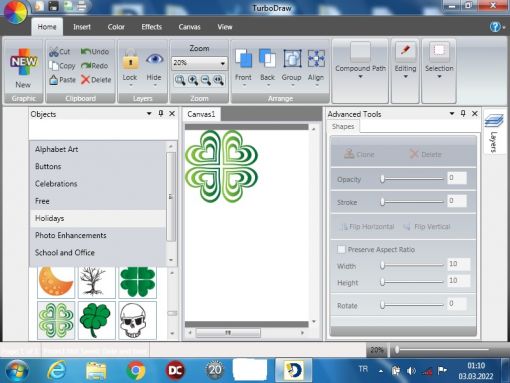Select the skull clipart thumbnail

[x=137, y=320]
